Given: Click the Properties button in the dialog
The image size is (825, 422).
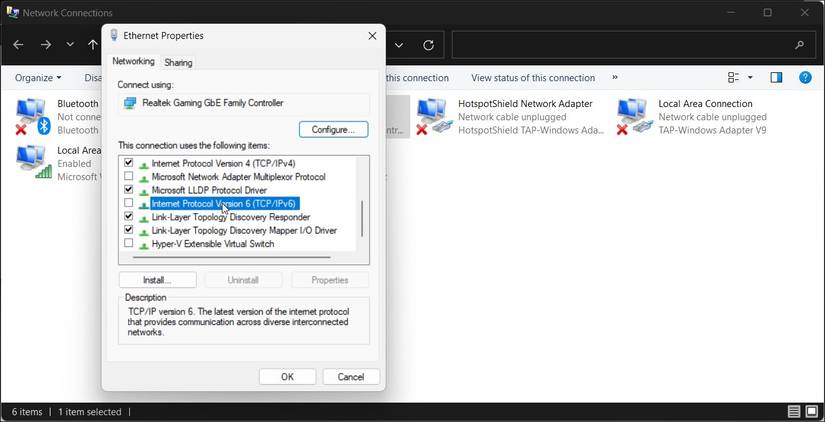Looking at the screenshot, I should pos(330,280).
